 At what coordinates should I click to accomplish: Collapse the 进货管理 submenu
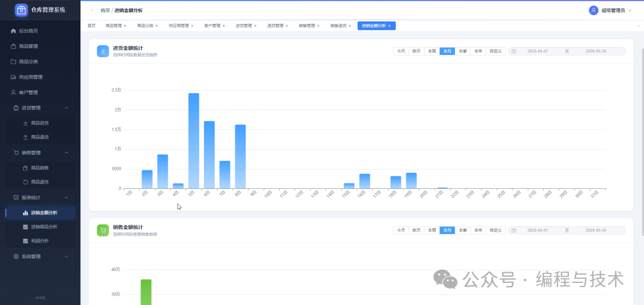[x=67, y=108]
